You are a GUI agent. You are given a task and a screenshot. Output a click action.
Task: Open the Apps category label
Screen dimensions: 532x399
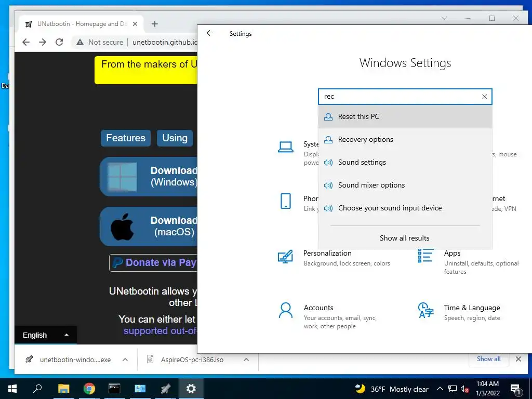click(x=452, y=253)
